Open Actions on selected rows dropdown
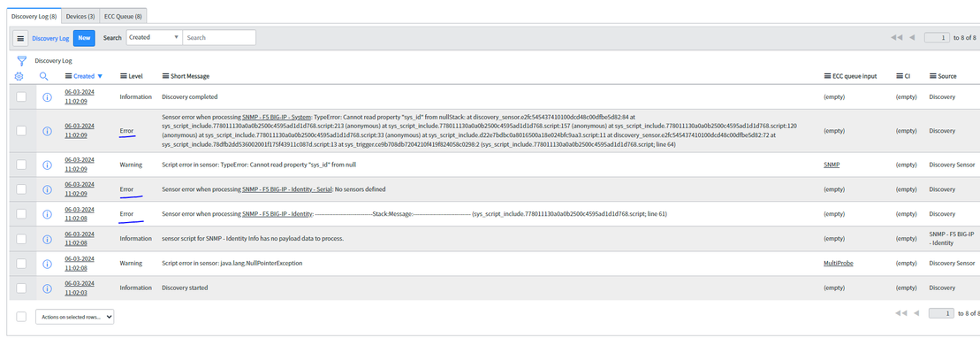 (75, 318)
